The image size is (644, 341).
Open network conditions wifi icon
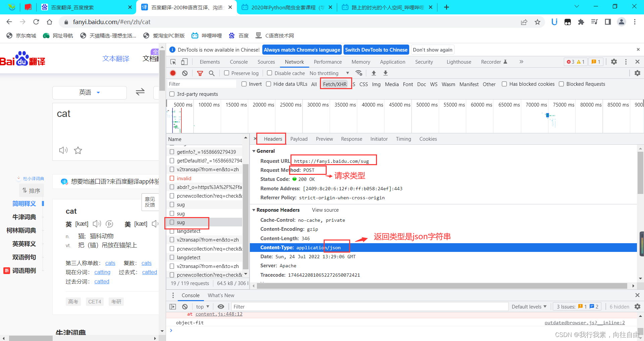359,73
